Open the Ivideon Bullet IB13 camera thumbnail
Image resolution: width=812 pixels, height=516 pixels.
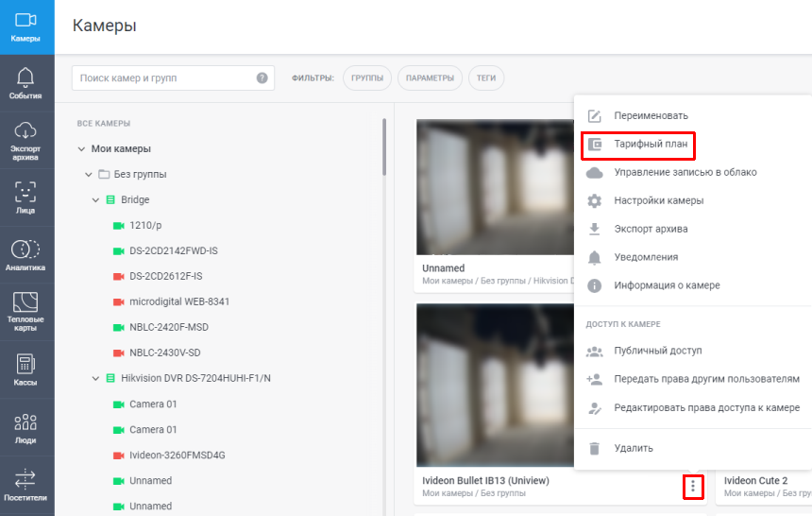pyautogui.click(x=495, y=386)
